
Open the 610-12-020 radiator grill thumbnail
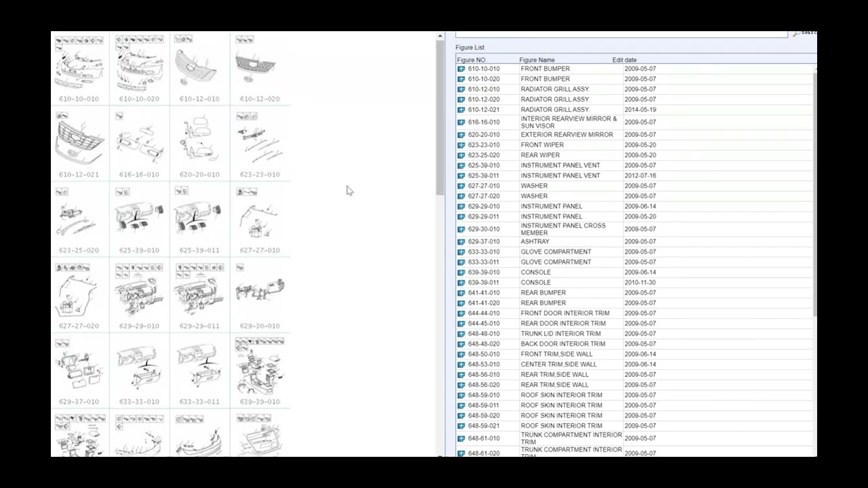click(259, 68)
